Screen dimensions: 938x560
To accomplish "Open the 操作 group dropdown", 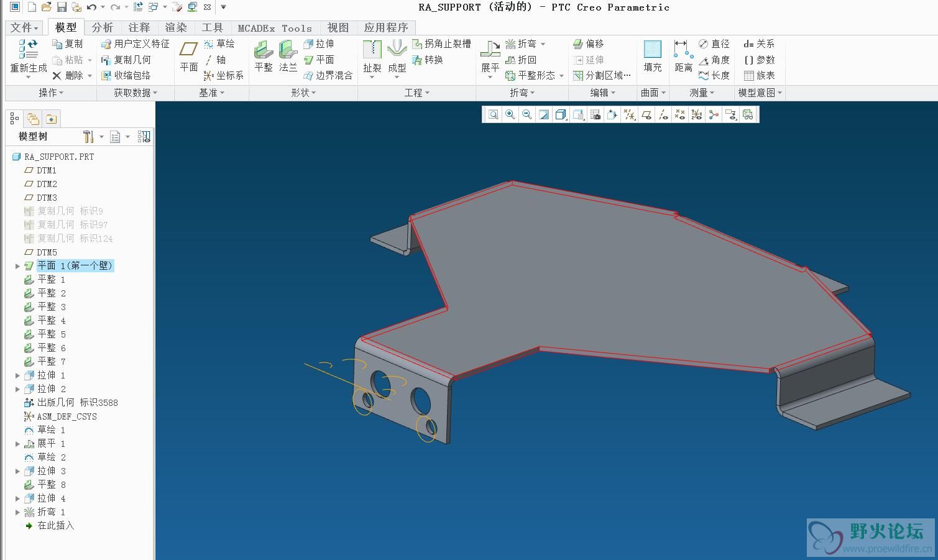I will point(51,93).
